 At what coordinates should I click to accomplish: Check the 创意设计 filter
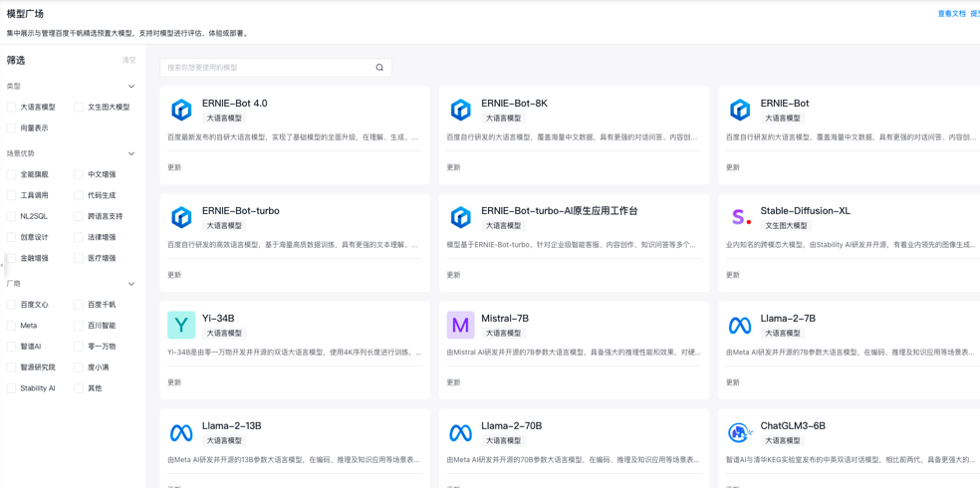point(11,237)
